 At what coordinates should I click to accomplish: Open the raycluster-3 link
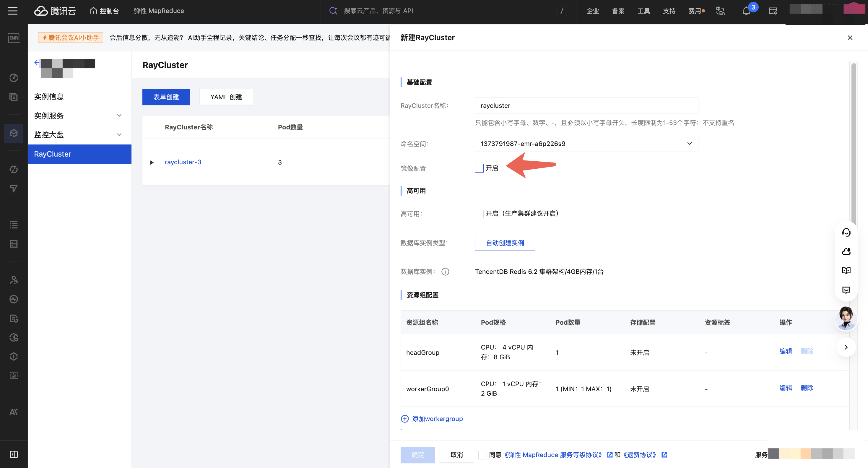coord(183,162)
